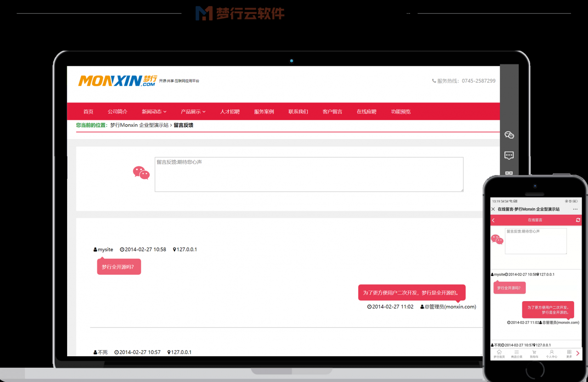Tap 购物车 cart icon in phone bottom bar

[534, 352]
